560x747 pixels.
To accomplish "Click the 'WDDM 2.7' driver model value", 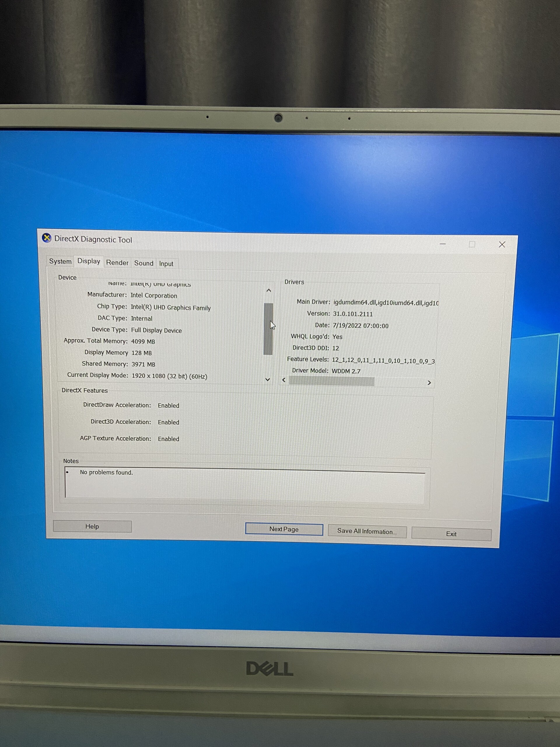I will [346, 371].
